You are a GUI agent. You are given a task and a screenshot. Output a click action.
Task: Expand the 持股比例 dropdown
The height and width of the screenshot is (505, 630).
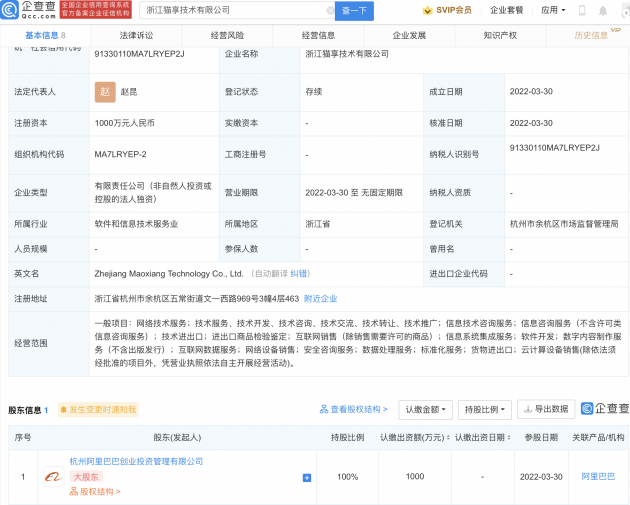pyautogui.click(x=485, y=410)
